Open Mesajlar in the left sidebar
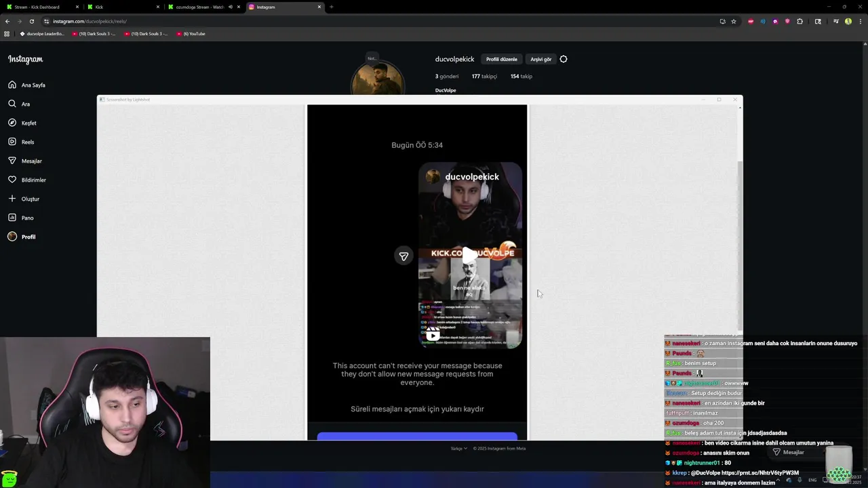This screenshot has height=488, width=868. click(25, 161)
